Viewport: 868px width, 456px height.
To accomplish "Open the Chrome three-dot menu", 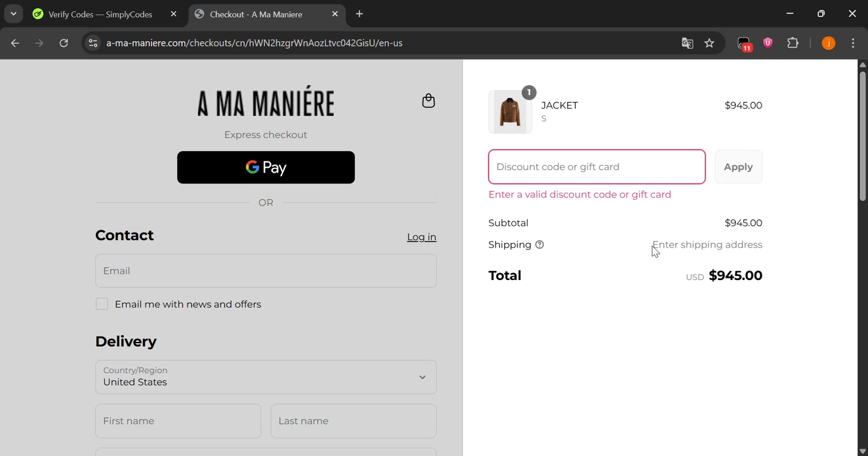I will coord(853,43).
